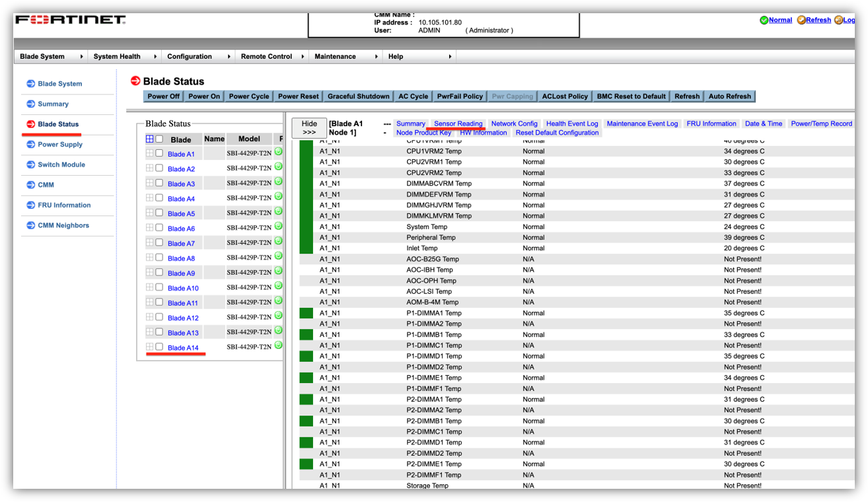Go to the Maintenance Event Log tab
The width and height of the screenshot is (868, 502).
[642, 124]
